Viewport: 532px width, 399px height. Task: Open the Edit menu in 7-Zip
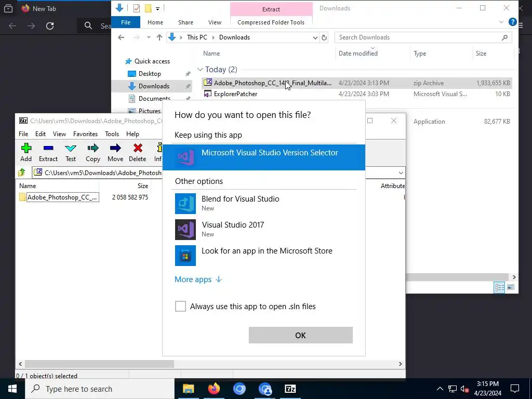pos(41,134)
